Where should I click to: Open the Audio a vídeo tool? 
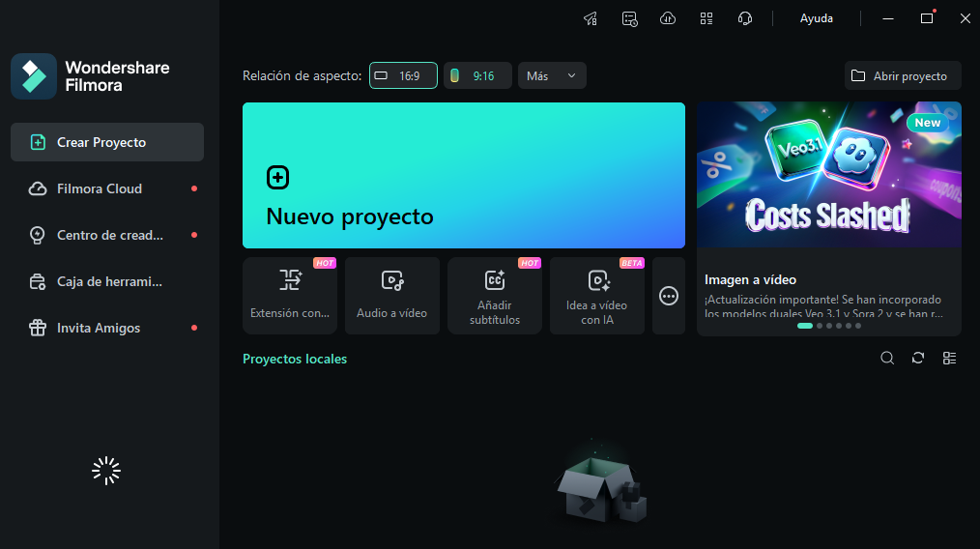[391, 296]
